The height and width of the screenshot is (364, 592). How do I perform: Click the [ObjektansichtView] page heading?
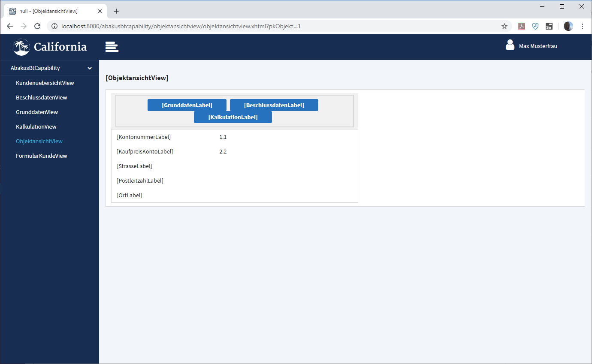point(137,78)
